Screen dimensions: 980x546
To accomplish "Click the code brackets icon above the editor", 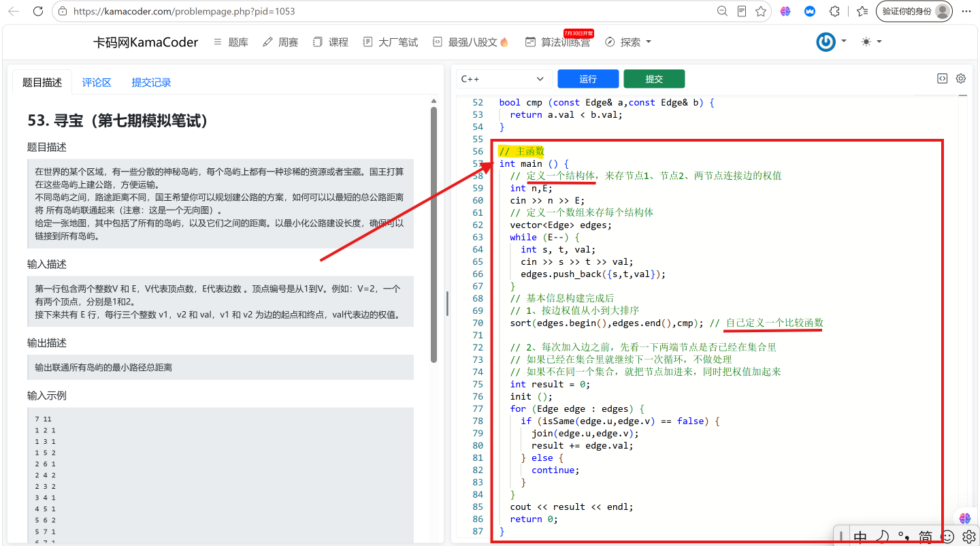I will point(942,78).
